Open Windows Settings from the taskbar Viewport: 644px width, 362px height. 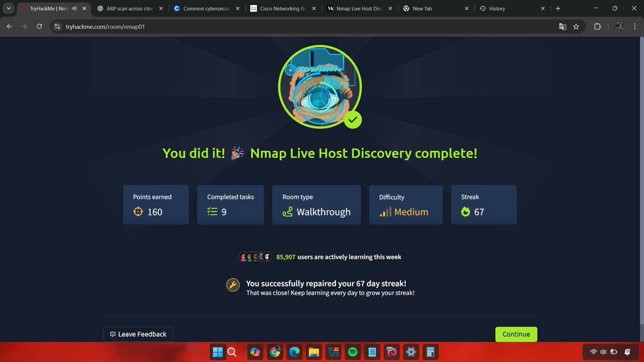pos(411,352)
